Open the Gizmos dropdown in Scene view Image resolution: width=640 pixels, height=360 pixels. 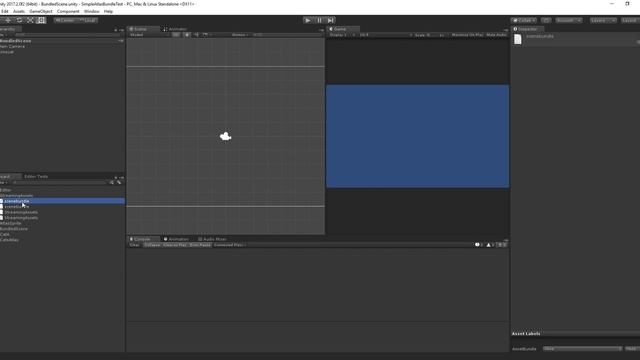(x=240, y=35)
